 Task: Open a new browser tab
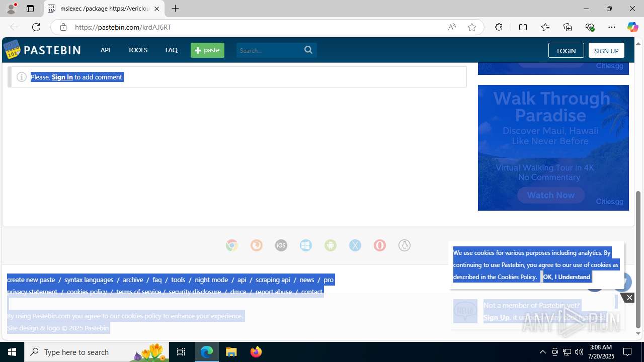(x=175, y=9)
